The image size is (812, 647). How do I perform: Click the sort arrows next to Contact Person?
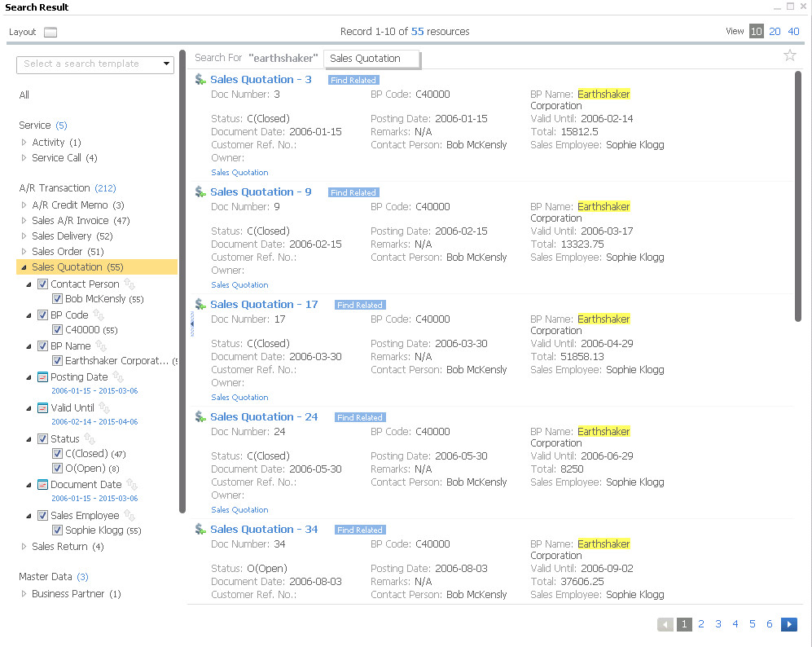[x=130, y=284]
